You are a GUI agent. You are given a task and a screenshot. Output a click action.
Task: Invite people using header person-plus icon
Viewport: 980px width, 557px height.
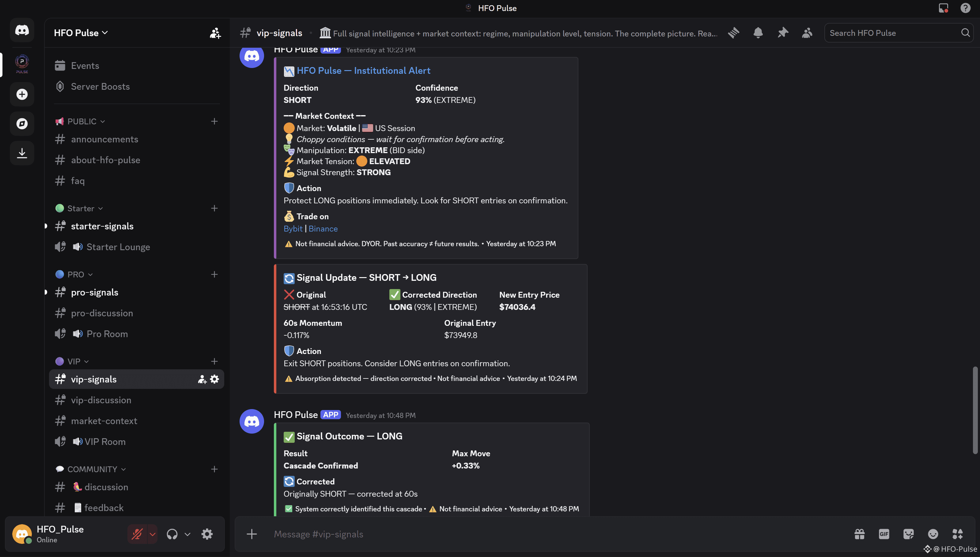(215, 33)
